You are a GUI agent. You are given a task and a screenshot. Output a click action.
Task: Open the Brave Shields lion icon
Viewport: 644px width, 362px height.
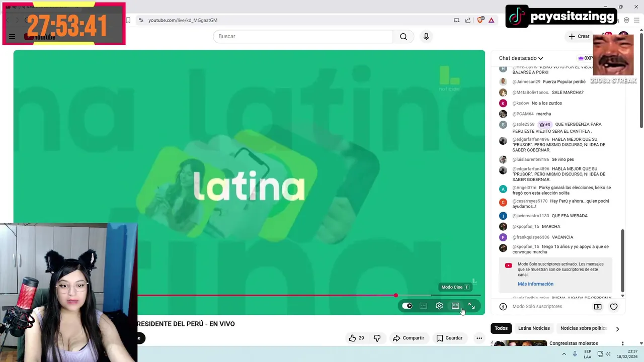(480, 20)
